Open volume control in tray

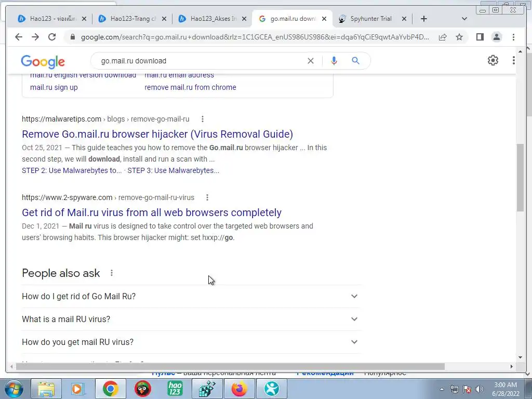click(x=480, y=389)
